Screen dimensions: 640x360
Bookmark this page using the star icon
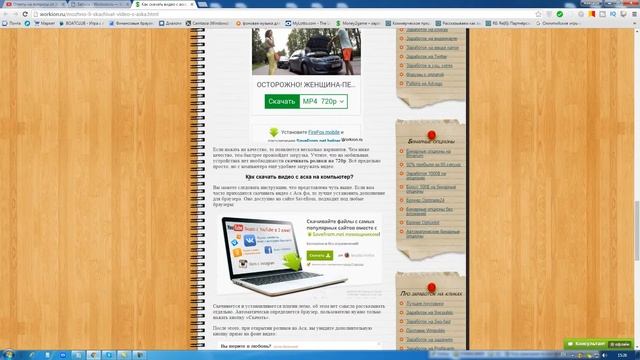[x=538, y=14]
